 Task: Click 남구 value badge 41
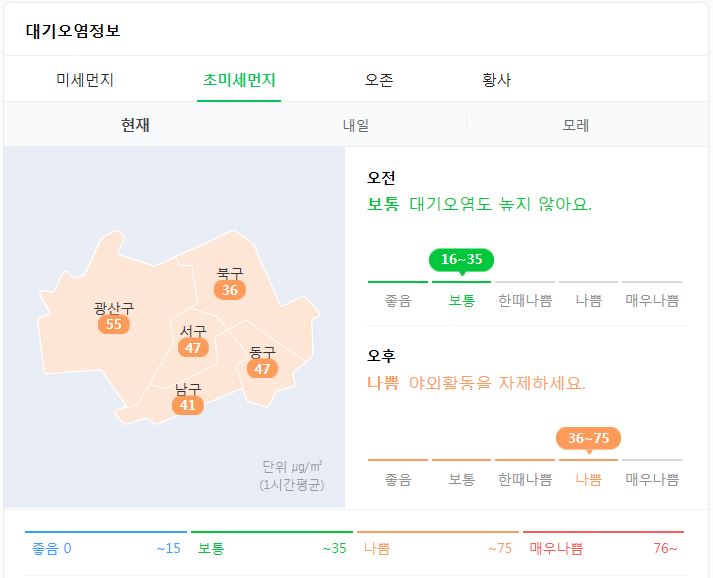(x=187, y=405)
